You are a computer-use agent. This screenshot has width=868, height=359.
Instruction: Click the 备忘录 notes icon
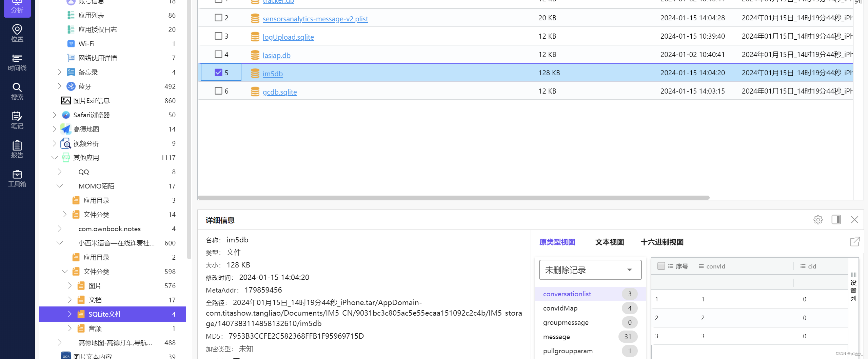coord(71,72)
